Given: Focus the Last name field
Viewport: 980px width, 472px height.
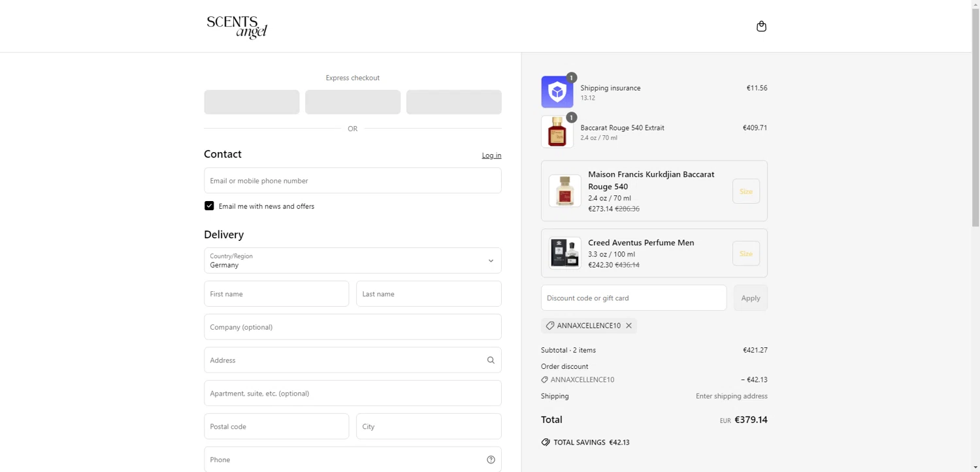Looking at the screenshot, I should click(x=429, y=294).
